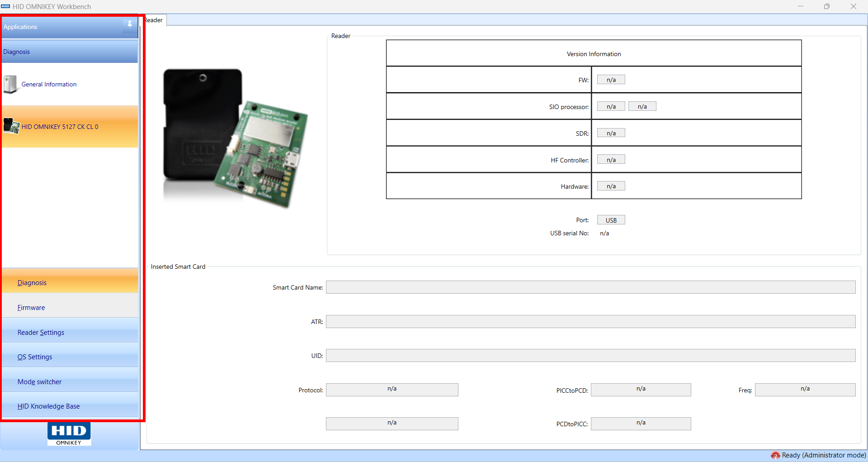
Task: Click the PICCtoPCD value field
Action: click(x=641, y=390)
